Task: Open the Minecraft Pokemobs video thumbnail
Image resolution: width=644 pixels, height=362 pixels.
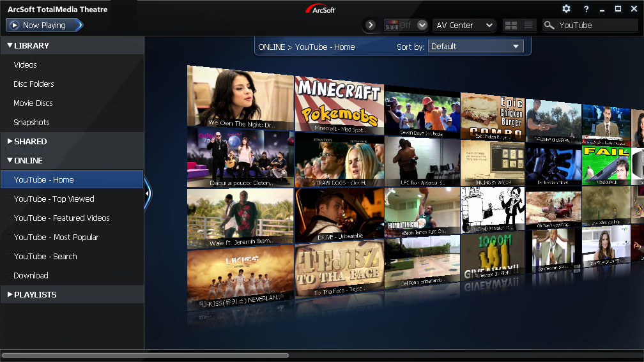Action: point(339,103)
